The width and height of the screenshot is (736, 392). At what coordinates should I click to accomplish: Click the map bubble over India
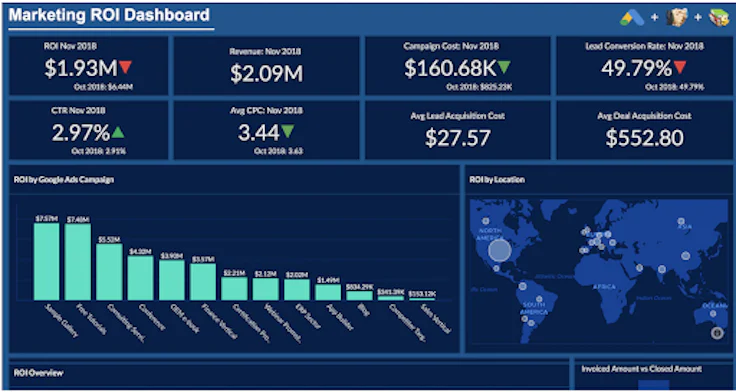(x=662, y=269)
